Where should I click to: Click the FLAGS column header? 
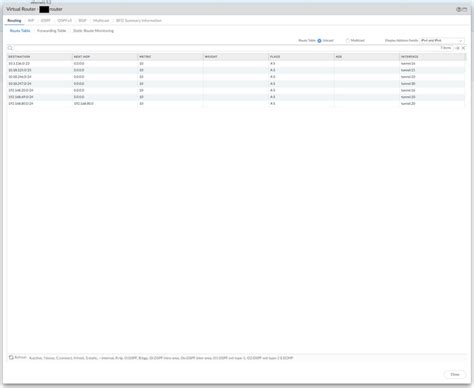click(301, 57)
